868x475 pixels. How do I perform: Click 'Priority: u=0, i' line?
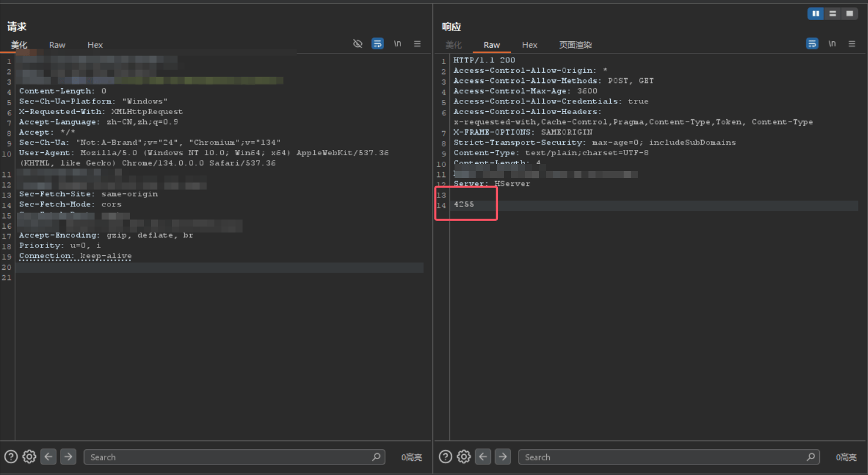pyautogui.click(x=60, y=245)
